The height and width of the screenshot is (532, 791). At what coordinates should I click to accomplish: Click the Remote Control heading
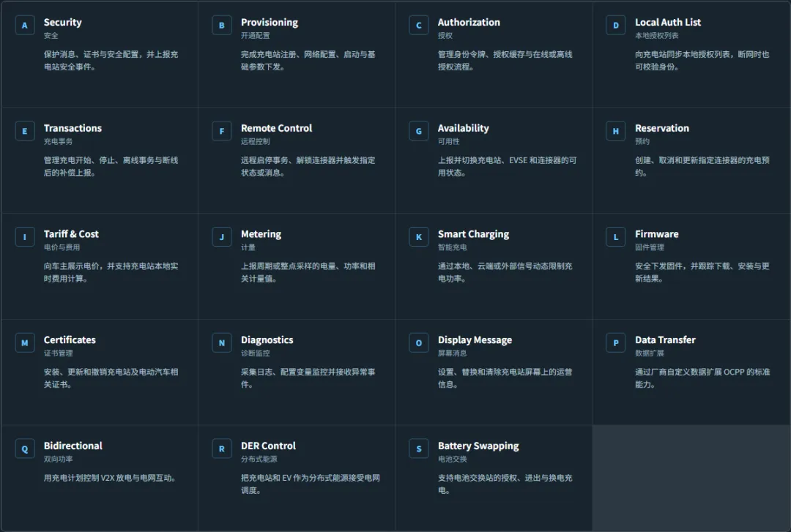276,128
